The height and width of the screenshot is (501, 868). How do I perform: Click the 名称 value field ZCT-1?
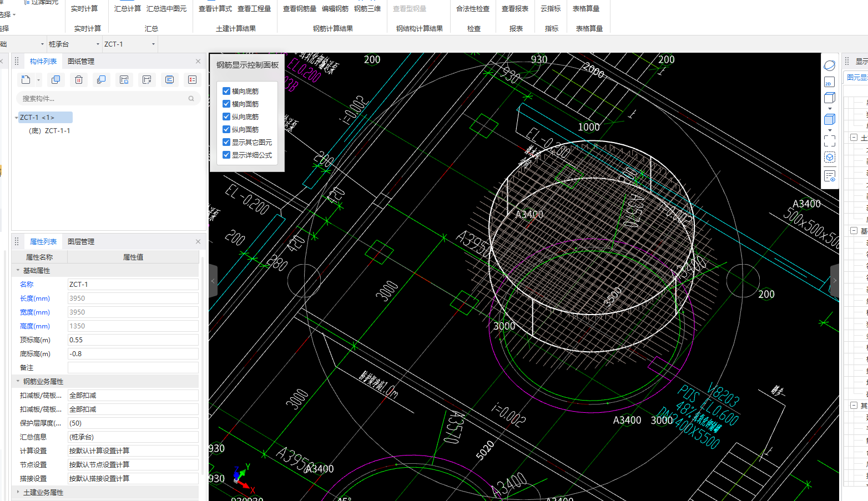pyautogui.click(x=133, y=285)
